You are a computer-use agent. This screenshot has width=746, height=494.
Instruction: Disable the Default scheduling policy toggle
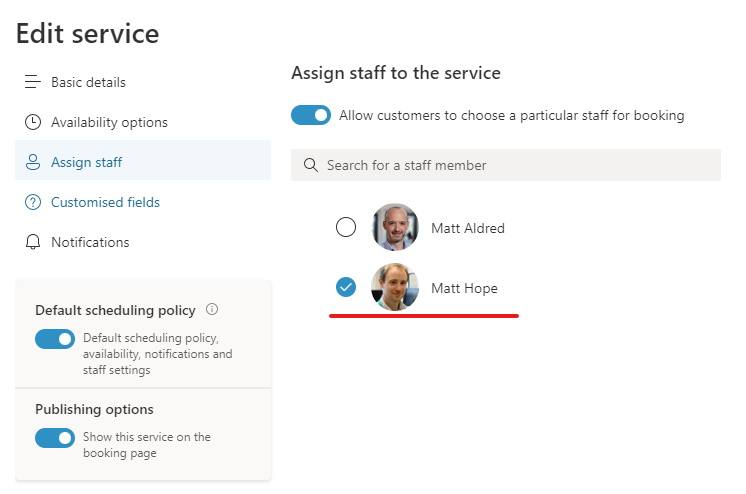(x=55, y=339)
